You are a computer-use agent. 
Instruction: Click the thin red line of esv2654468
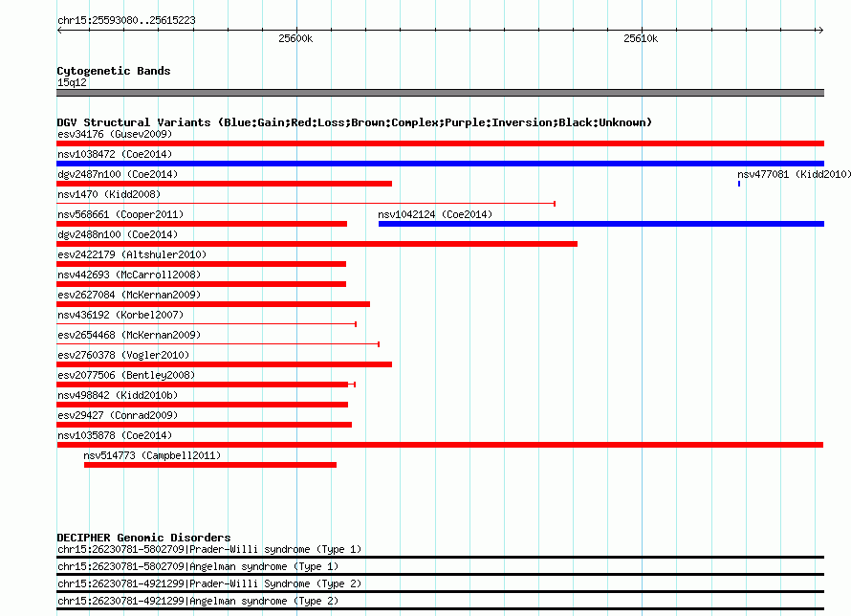tap(218, 344)
